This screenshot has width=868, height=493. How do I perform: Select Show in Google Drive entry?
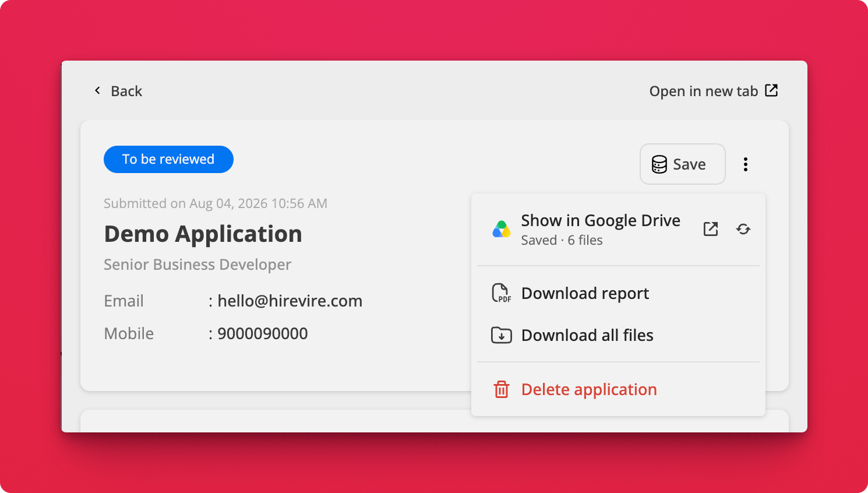point(601,220)
